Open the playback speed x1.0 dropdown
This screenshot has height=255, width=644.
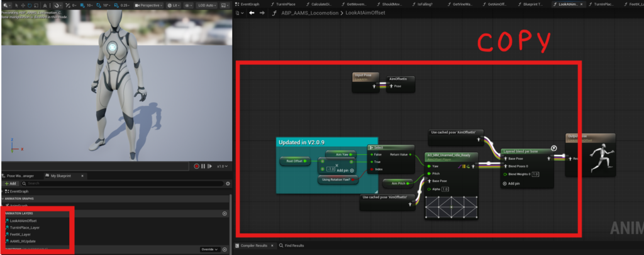tap(221, 166)
